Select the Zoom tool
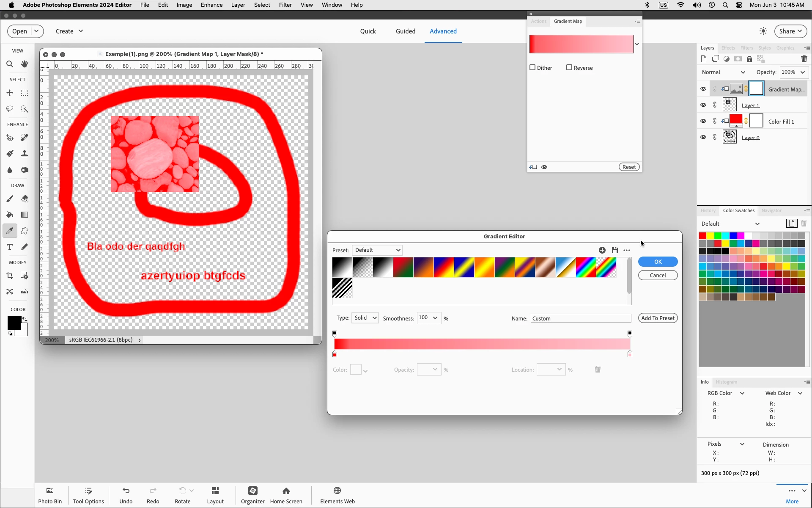 tap(10, 64)
